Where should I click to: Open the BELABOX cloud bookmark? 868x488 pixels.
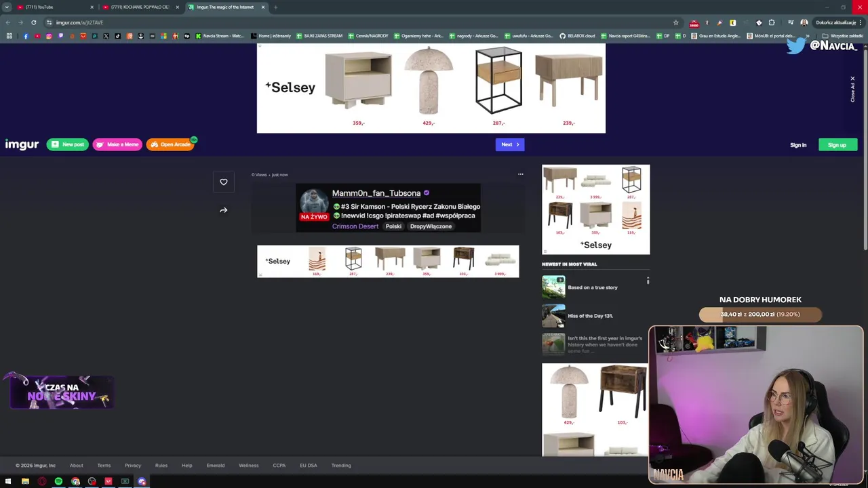(577, 36)
